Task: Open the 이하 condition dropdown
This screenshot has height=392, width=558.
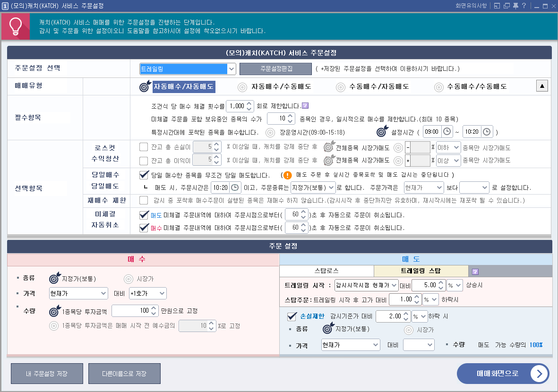Action: pos(448,147)
